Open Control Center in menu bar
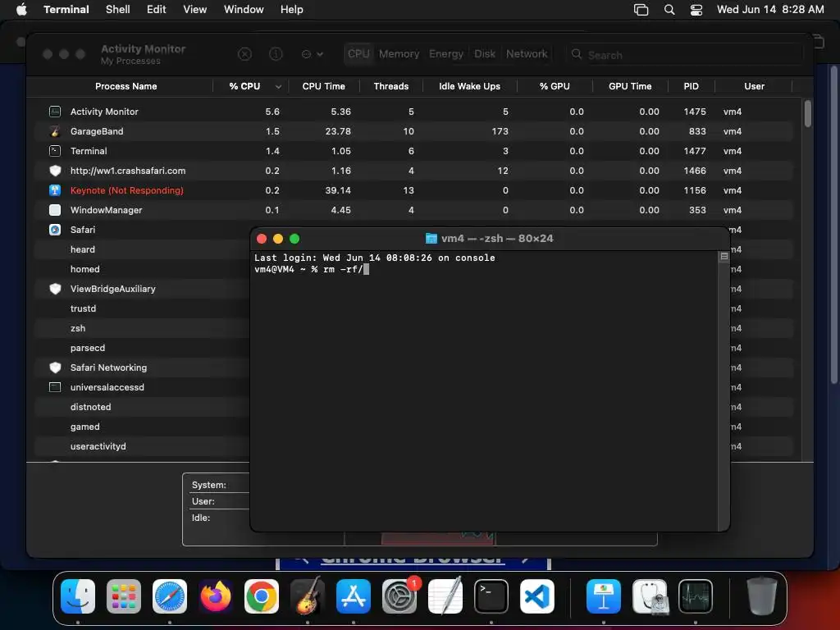Image resolution: width=840 pixels, height=630 pixels. pos(696,10)
